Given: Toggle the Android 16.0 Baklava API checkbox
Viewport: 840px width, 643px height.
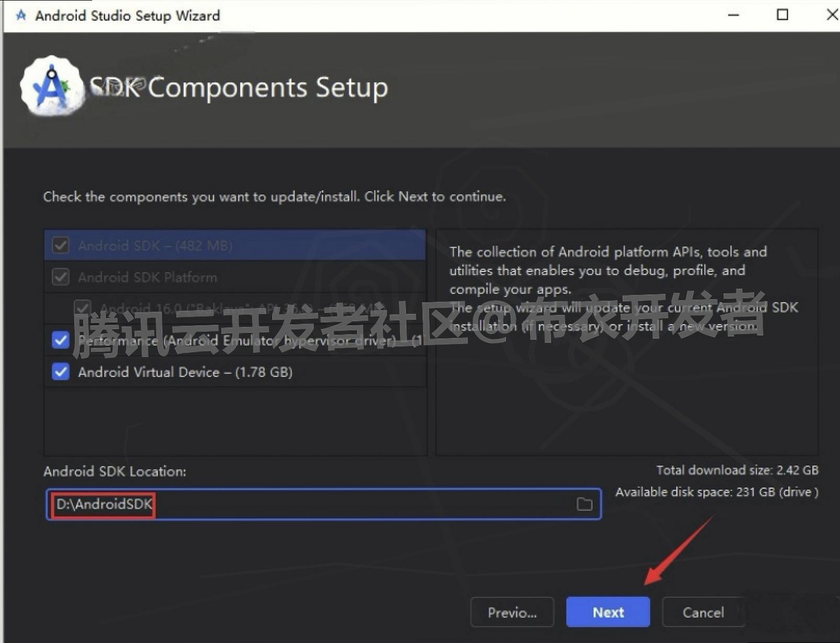Looking at the screenshot, I should click(83, 308).
